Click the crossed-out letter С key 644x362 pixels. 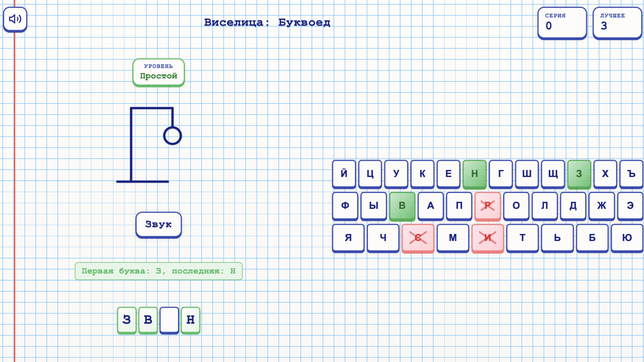[418, 238]
